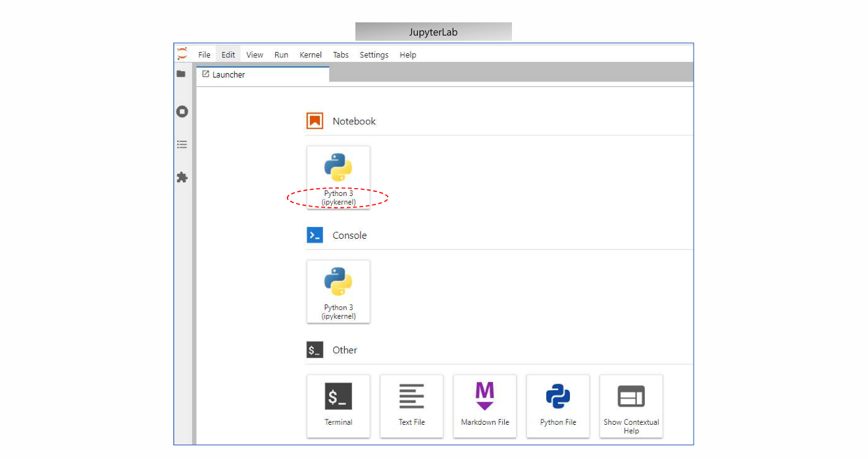Click the Jupyter logo icon

182,54
